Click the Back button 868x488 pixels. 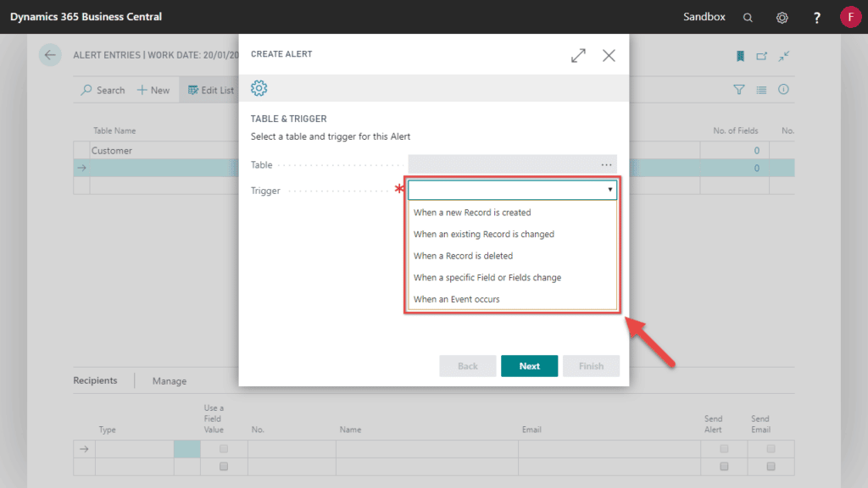click(x=467, y=365)
